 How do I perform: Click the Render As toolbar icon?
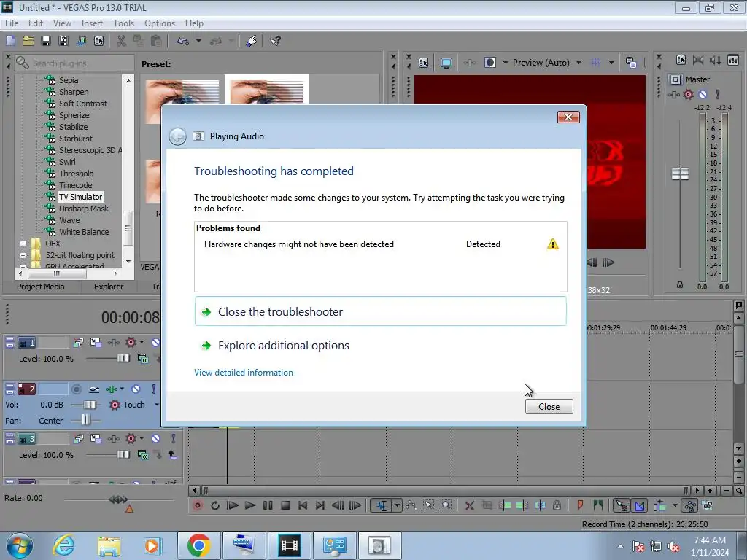(81, 41)
